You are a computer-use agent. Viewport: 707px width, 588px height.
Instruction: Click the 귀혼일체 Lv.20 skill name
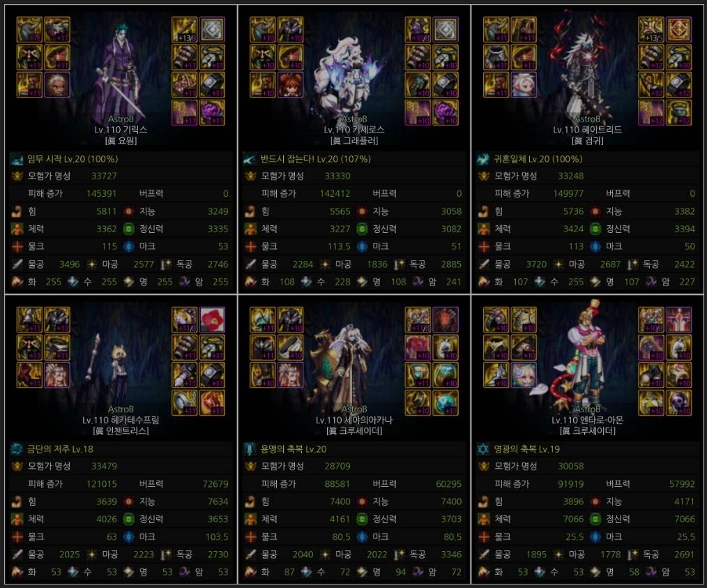(x=538, y=159)
